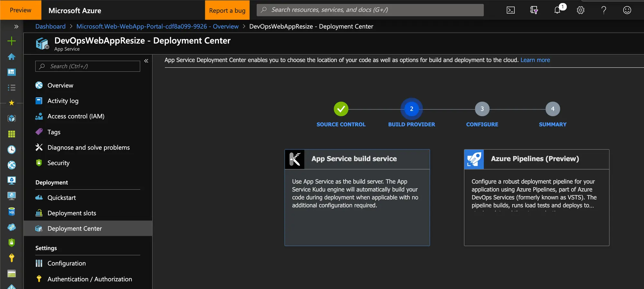Click the global search resources box
The height and width of the screenshot is (289, 644).
[x=370, y=10]
